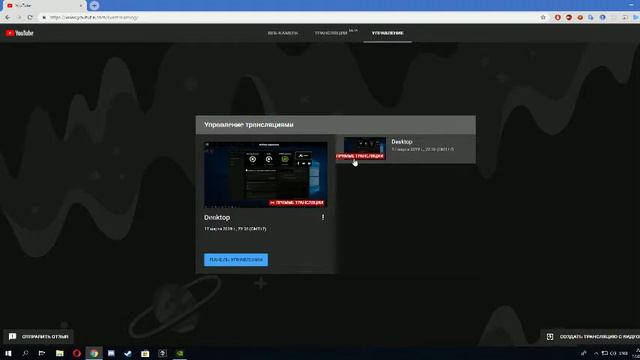The height and width of the screenshot is (360, 640).
Task: Click the browser address bar
Action: 286,18
